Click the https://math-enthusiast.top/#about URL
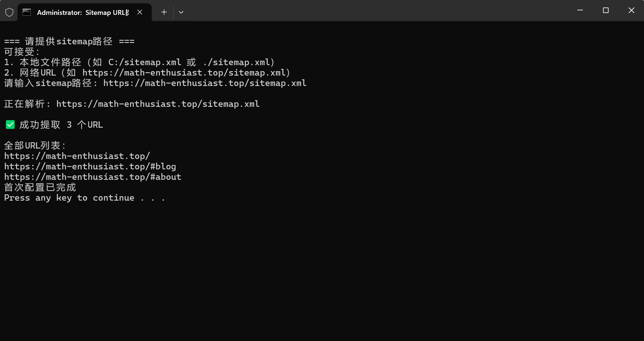This screenshot has height=341, width=644. (92, 177)
